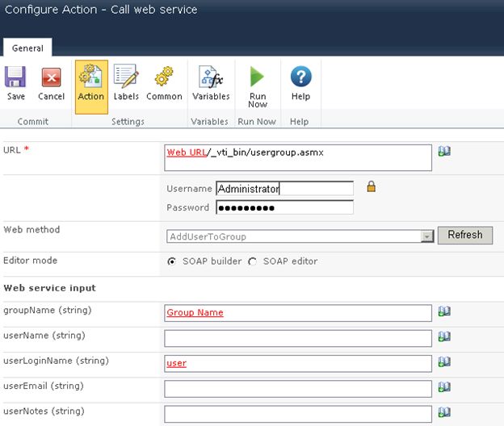Open insert reference for userName field

click(444, 336)
